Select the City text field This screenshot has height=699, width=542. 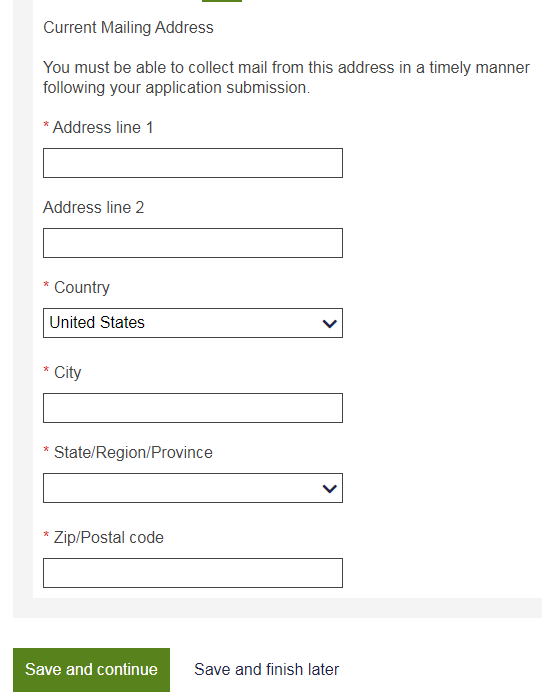point(193,408)
